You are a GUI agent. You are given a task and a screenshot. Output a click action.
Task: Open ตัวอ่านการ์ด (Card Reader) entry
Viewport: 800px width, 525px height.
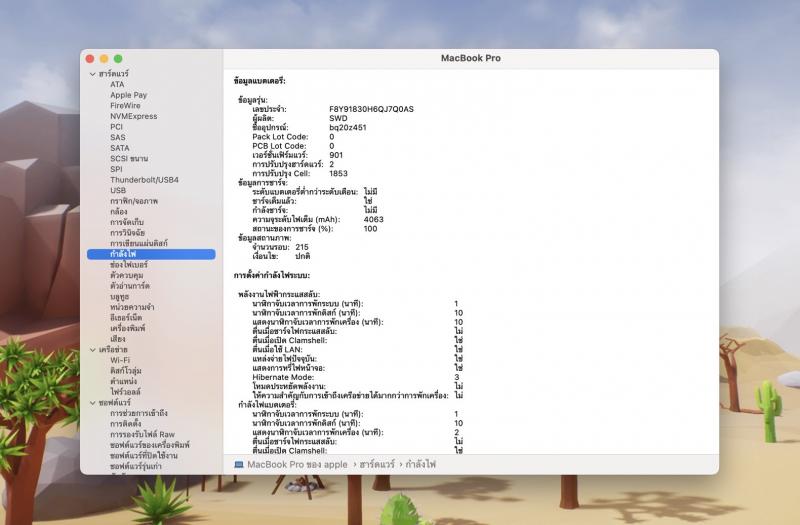130,286
